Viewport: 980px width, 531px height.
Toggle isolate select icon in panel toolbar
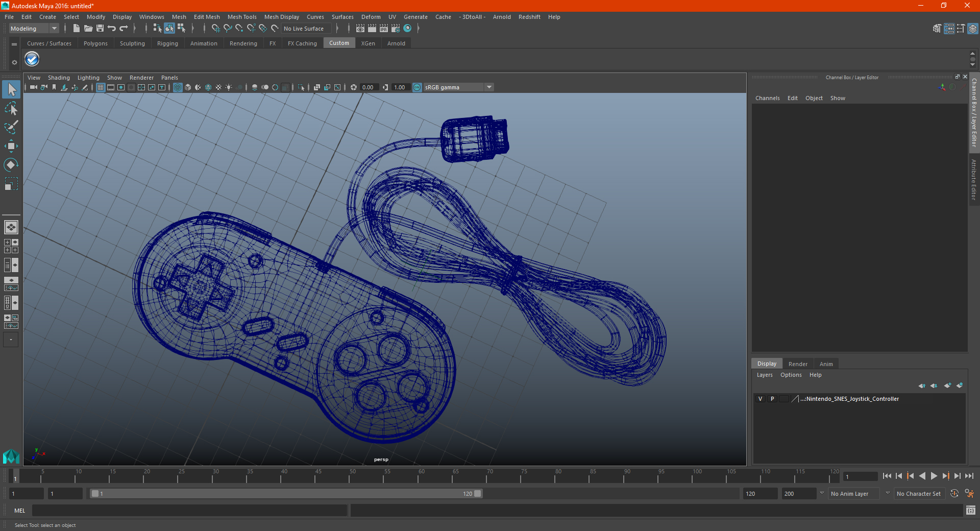click(x=301, y=87)
